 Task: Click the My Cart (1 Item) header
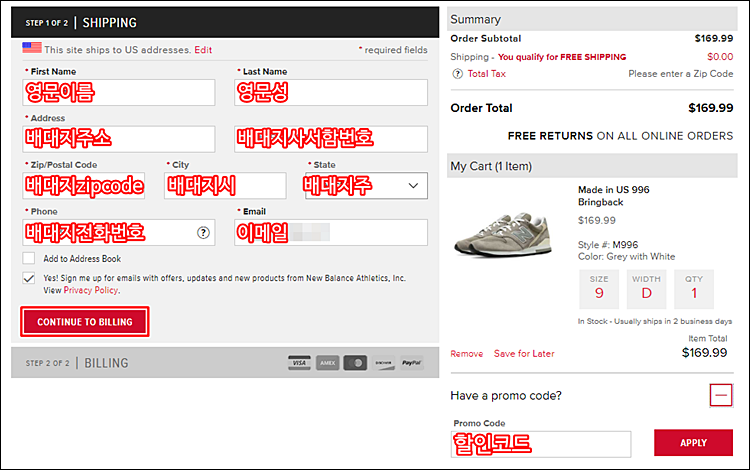pos(592,166)
